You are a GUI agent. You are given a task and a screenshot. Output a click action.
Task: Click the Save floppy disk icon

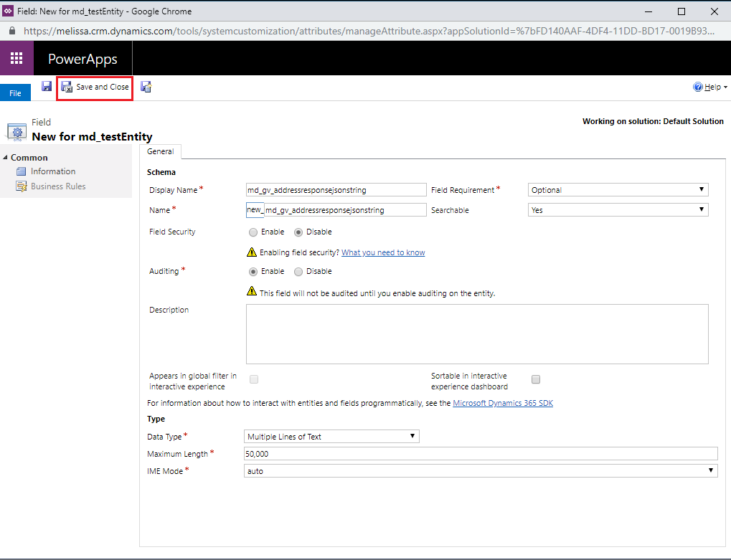[47, 86]
